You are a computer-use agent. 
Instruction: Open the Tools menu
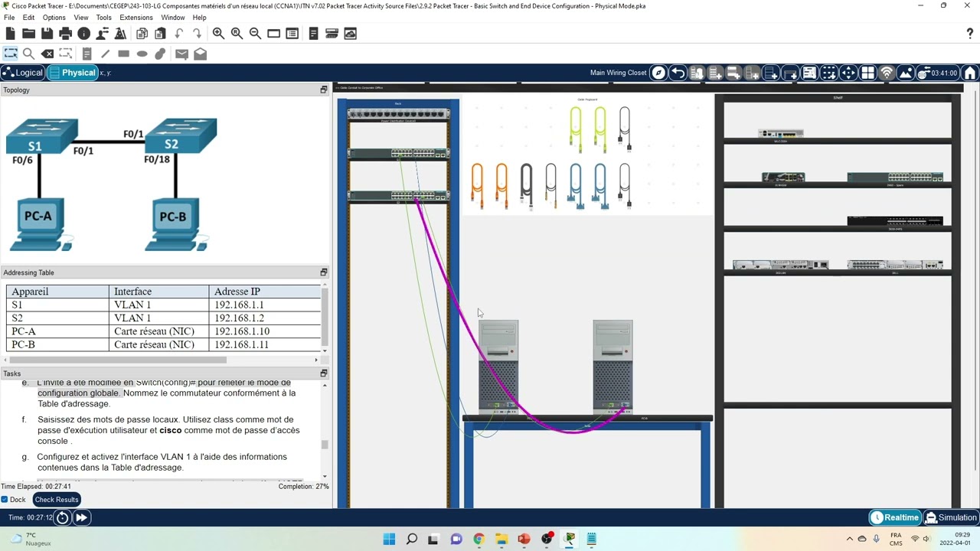click(103, 18)
